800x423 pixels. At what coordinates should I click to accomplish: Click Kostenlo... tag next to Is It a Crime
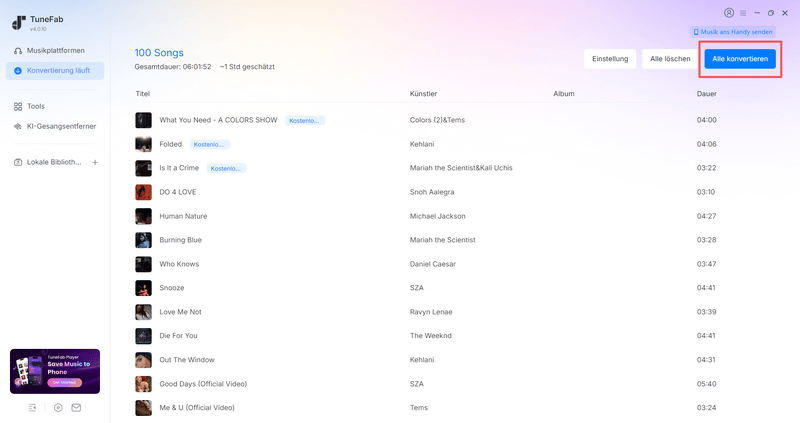[x=226, y=168]
